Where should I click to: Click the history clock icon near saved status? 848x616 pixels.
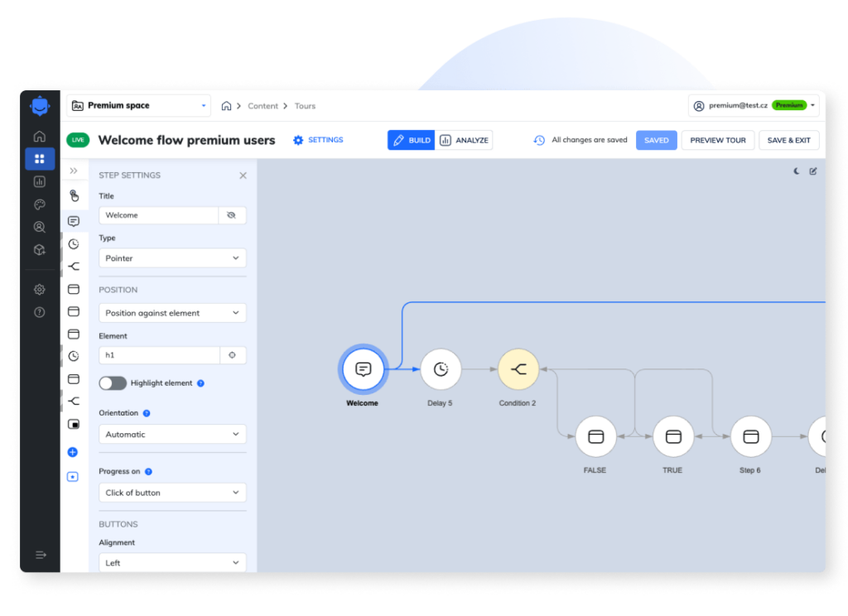click(539, 141)
